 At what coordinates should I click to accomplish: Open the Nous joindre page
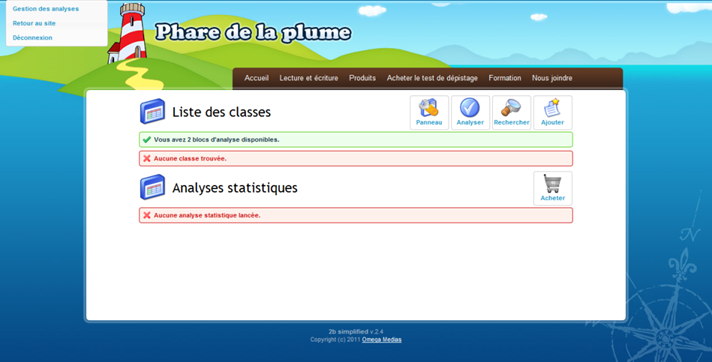[552, 78]
